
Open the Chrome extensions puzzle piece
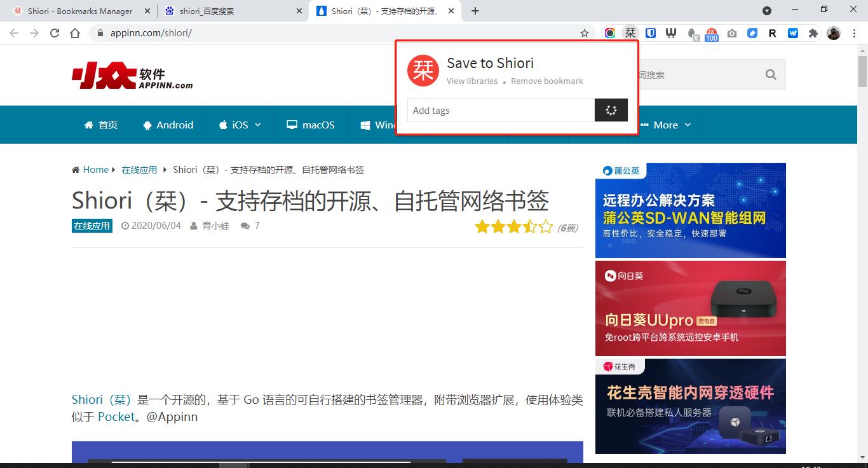tap(813, 32)
